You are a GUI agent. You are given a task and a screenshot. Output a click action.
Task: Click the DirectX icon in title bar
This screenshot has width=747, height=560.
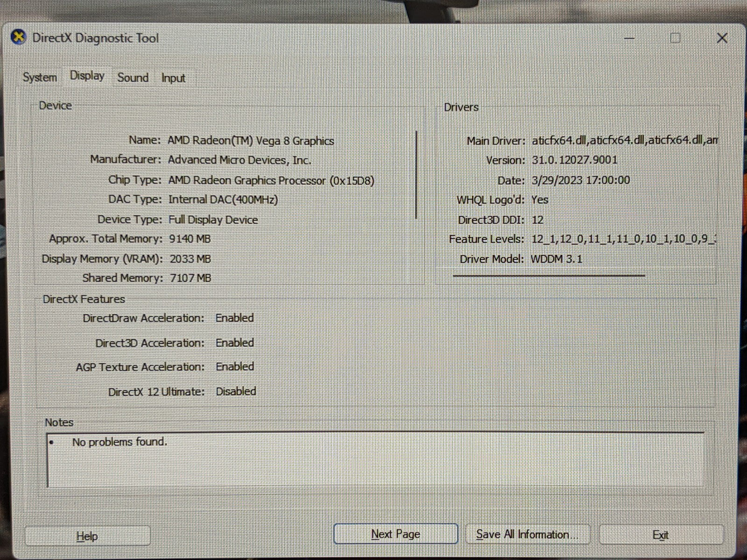point(19,37)
